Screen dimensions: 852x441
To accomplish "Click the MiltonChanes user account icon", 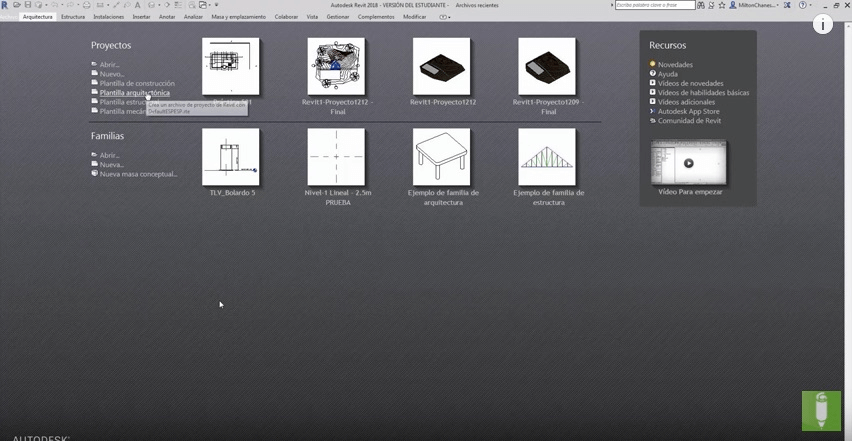I will tap(733, 5).
